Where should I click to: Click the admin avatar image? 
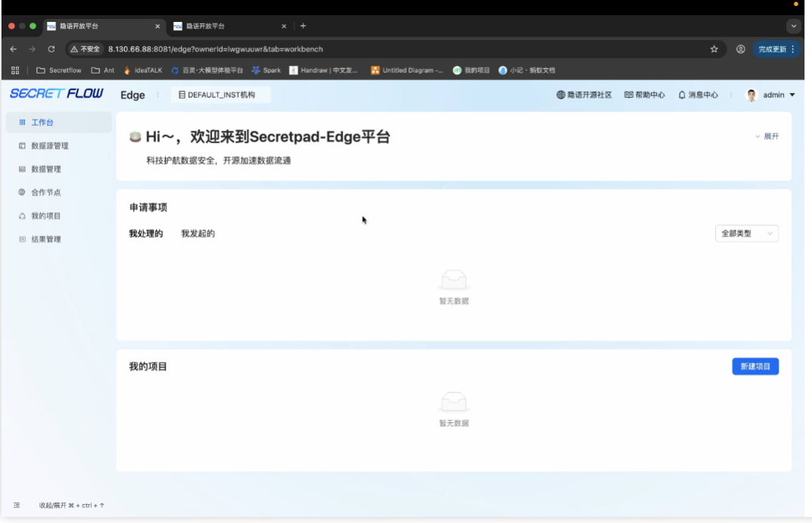tap(751, 95)
